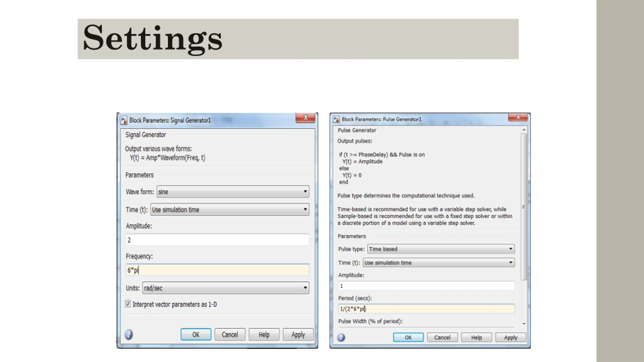The image size is (644, 362).
Task: Click OK in Pulse Generator1 dialog
Action: [408, 337]
